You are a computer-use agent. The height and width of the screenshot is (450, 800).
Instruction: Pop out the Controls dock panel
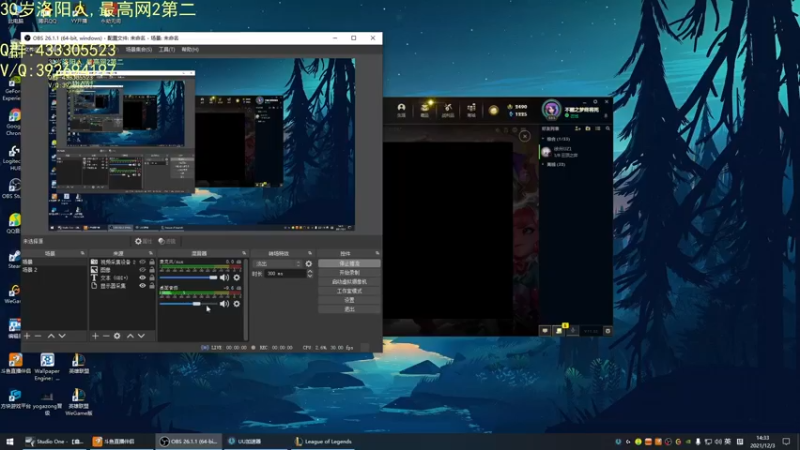[x=377, y=253]
